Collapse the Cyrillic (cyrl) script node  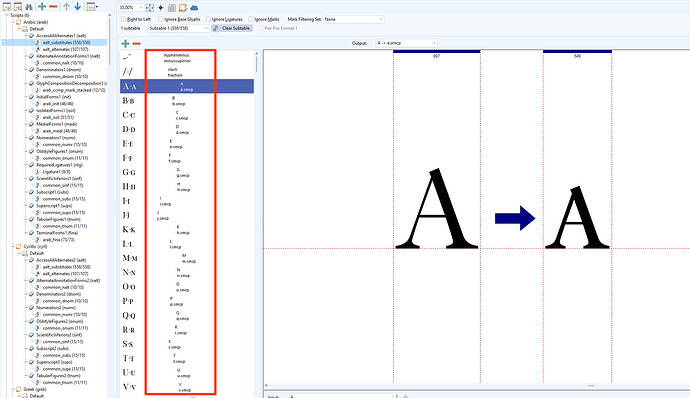pos(13,247)
